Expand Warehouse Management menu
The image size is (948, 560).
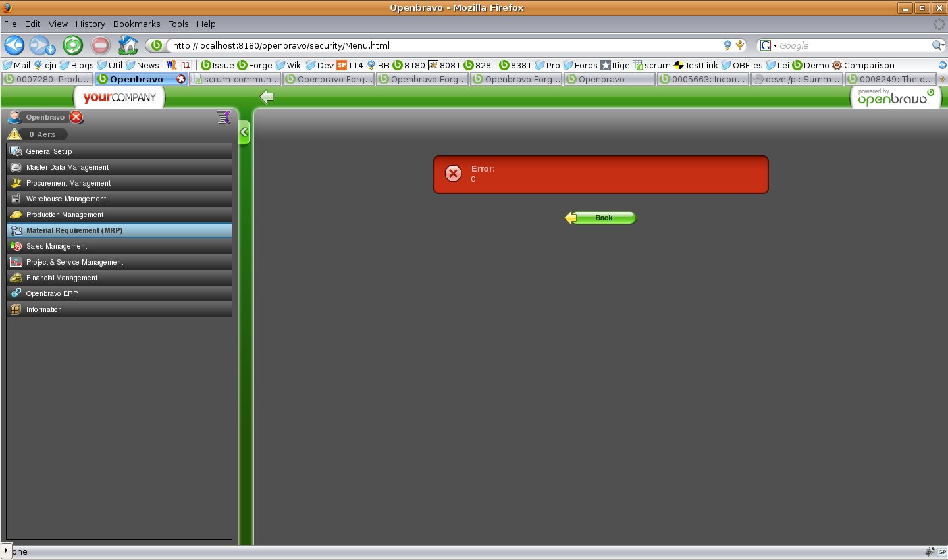tap(119, 199)
